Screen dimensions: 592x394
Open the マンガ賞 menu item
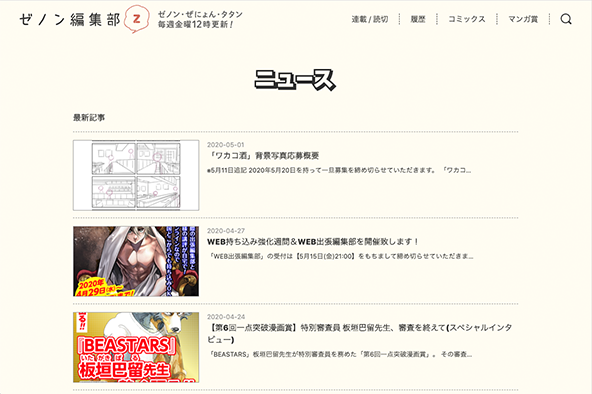tap(523, 19)
